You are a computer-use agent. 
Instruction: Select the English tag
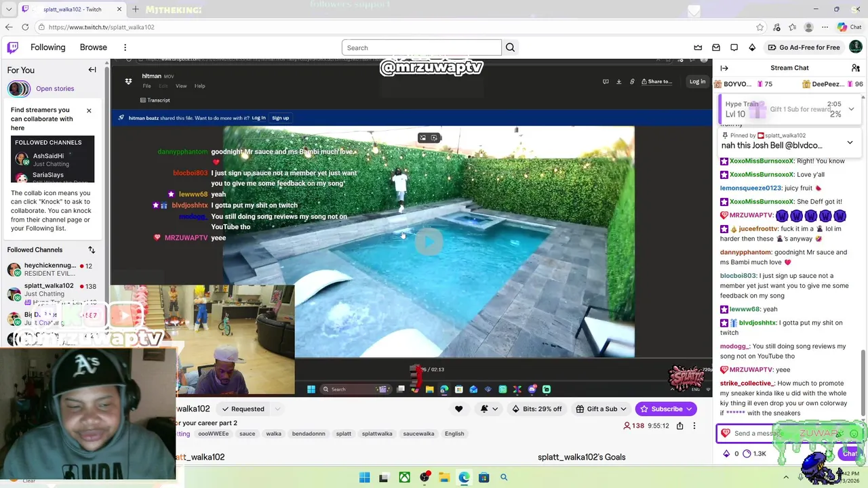454,434
